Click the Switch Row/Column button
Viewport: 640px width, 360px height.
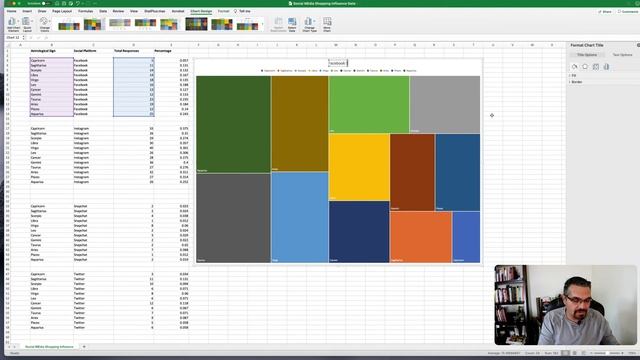(278, 24)
